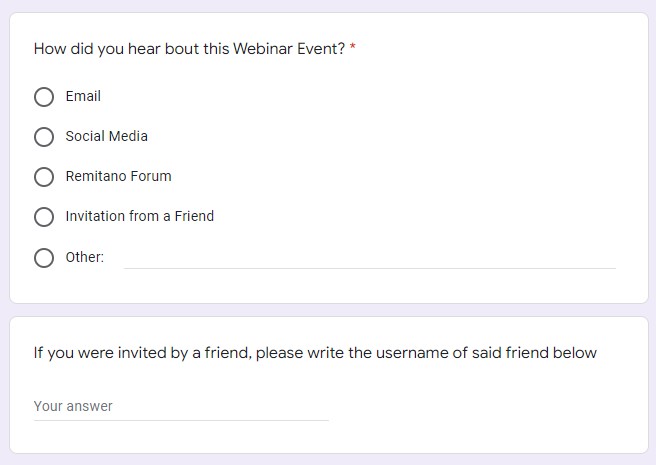Click the invited by a friend question heading

pyautogui.click(x=315, y=353)
